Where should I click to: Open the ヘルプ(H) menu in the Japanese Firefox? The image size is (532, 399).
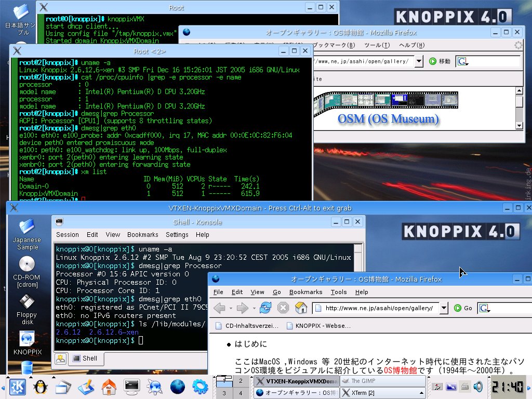412,45
